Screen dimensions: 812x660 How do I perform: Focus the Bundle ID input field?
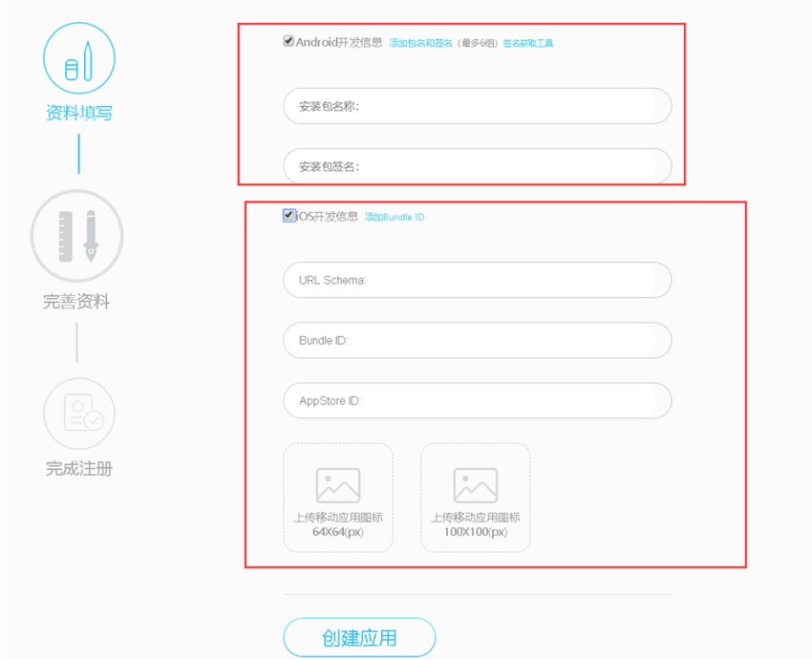(478, 340)
